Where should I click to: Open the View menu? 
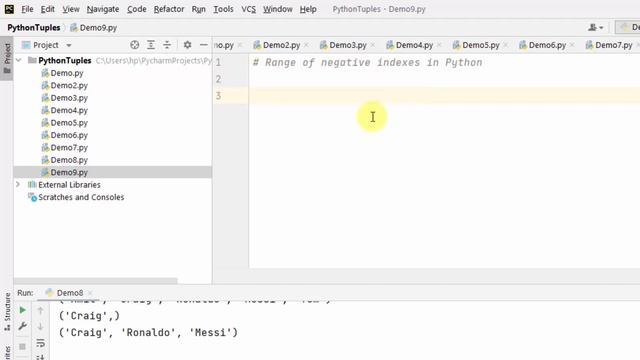71,9
